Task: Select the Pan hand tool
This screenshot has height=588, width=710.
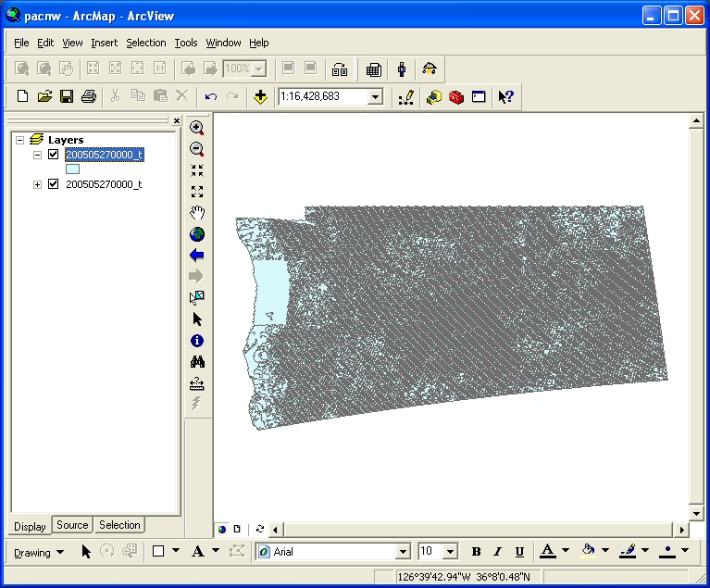Action: 196,213
